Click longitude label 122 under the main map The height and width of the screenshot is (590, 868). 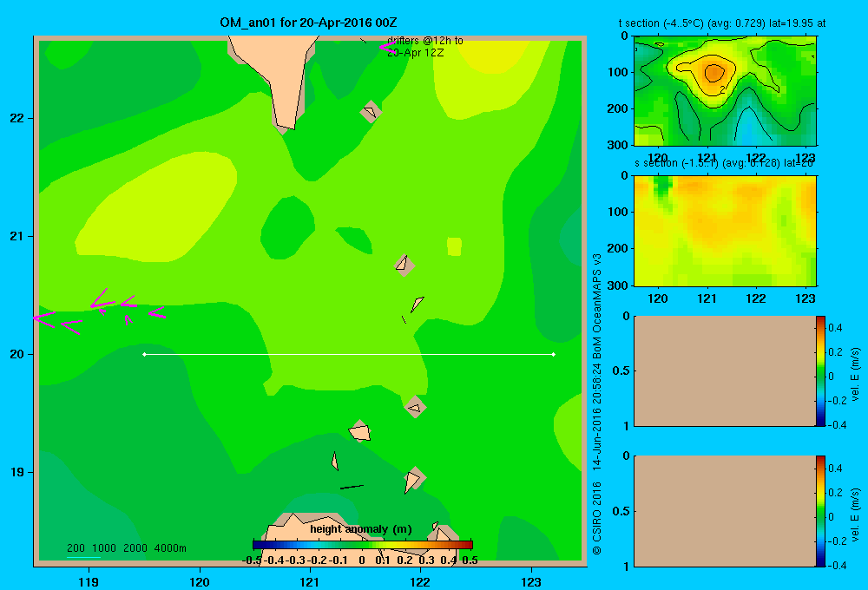click(420, 581)
